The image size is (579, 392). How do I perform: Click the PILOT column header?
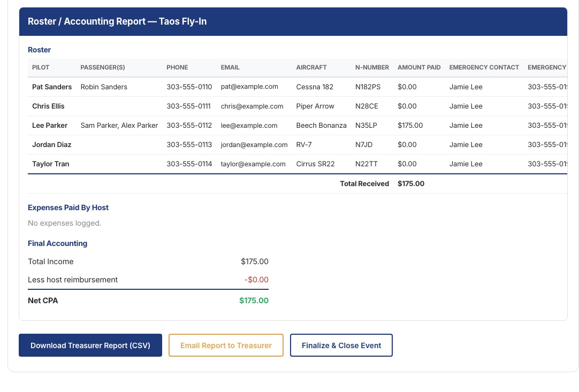click(x=41, y=67)
